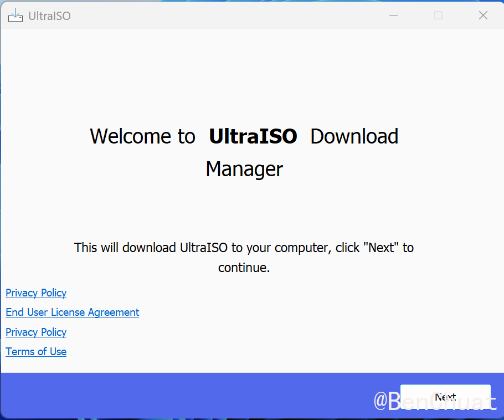Open the Privacy Policy link below the EULA
Viewport: 504px width, 420px height.
click(36, 332)
